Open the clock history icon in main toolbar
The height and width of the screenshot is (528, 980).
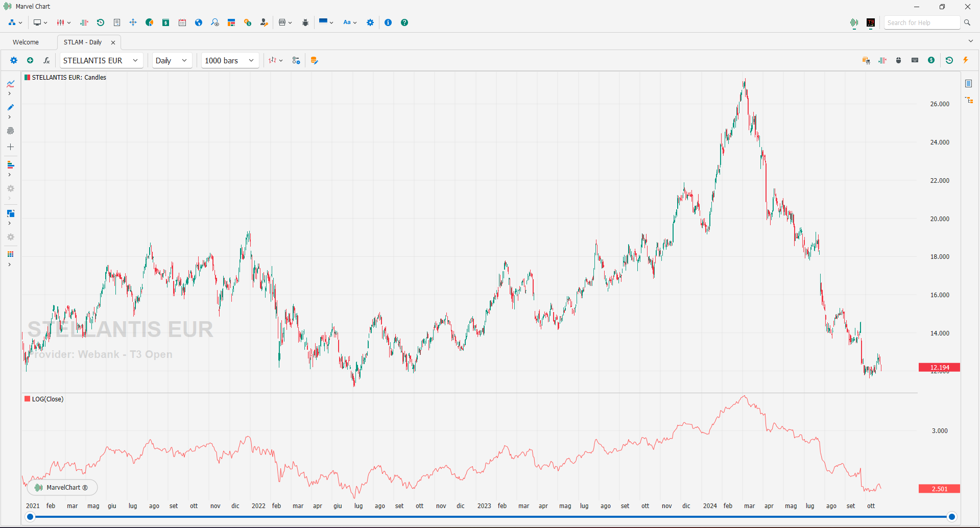click(x=101, y=22)
